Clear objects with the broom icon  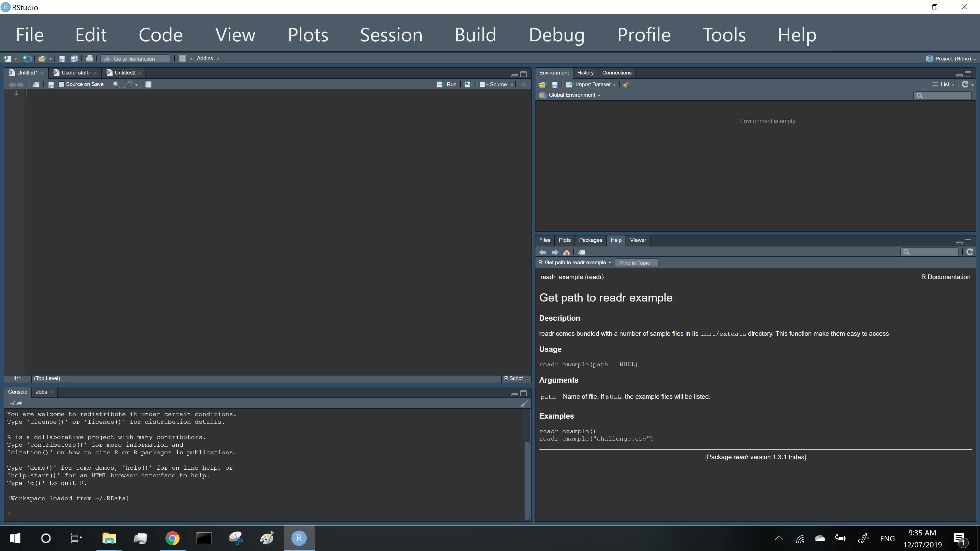coord(626,84)
